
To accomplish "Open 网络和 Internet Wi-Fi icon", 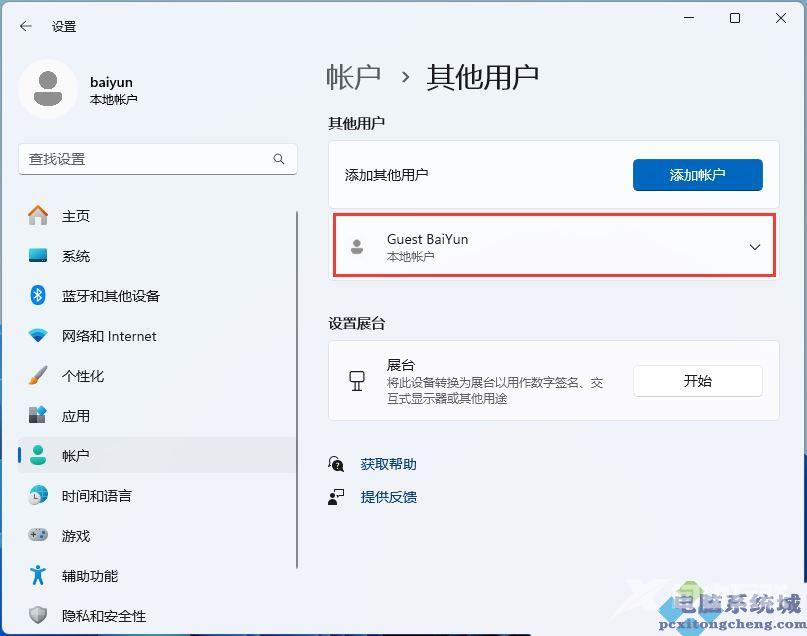I will (38, 336).
